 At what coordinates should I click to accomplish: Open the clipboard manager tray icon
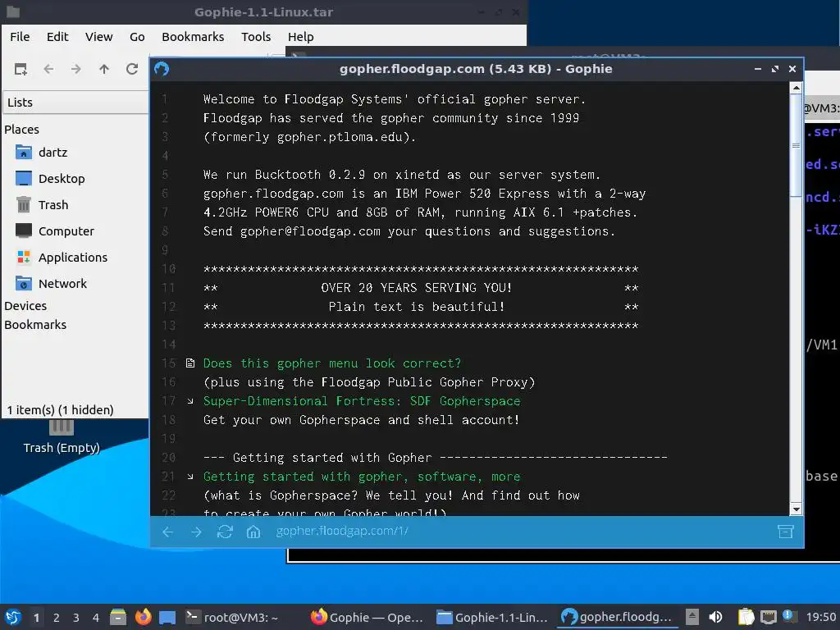(x=746, y=617)
